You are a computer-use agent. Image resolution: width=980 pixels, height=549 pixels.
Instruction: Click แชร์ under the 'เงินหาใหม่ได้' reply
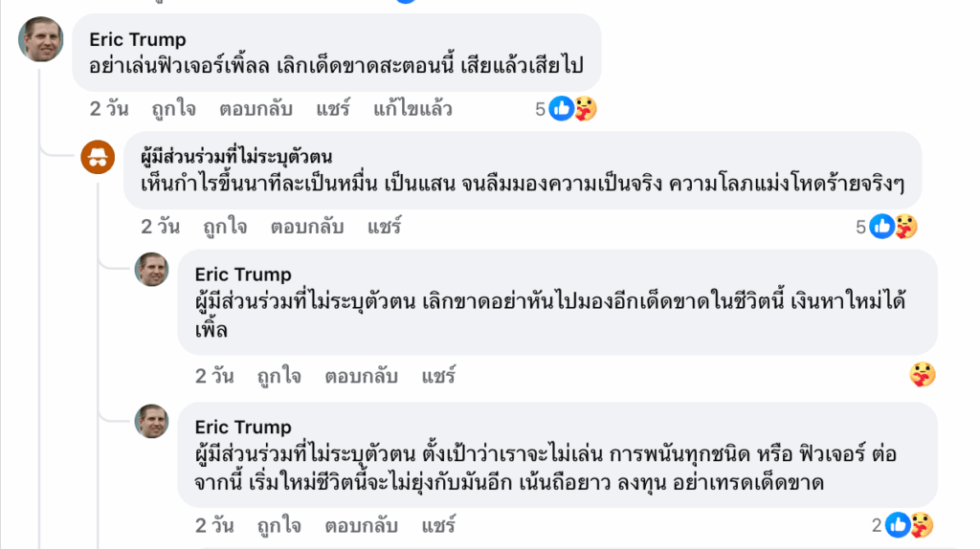(438, 376)
